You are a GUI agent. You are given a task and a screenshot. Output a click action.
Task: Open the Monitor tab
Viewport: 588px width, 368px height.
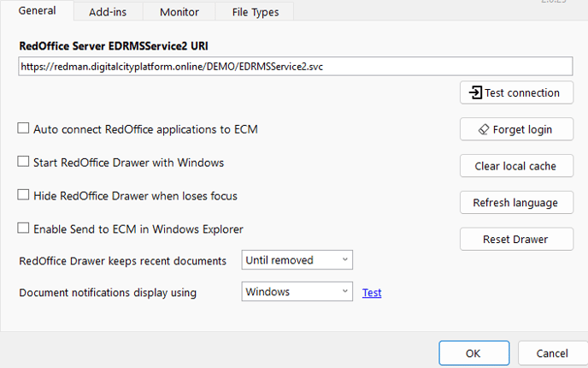tap(179, 12)
